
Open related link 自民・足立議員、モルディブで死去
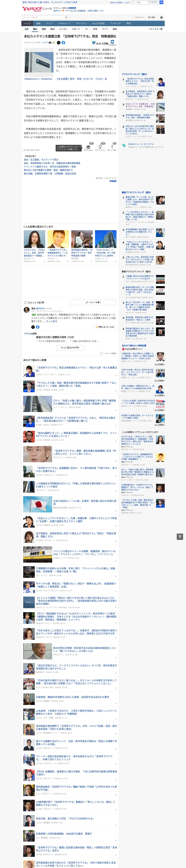pos(41,160)
